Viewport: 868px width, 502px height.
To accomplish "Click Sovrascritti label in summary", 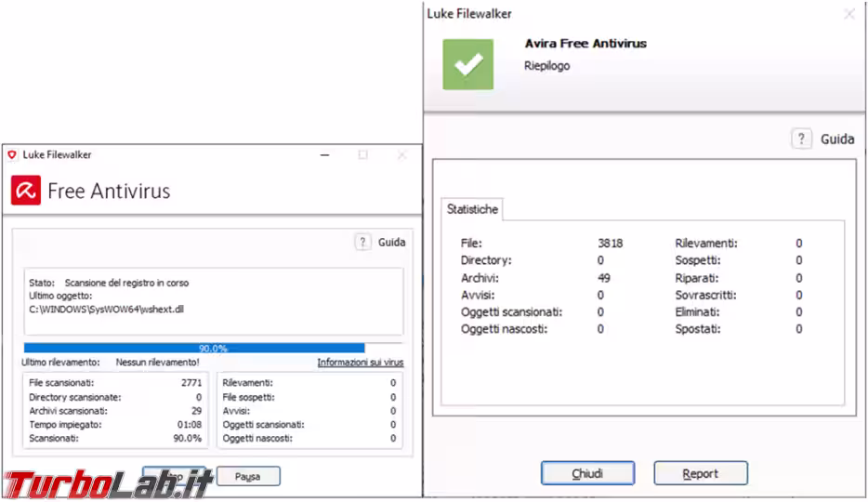I will tap(705, 295).
